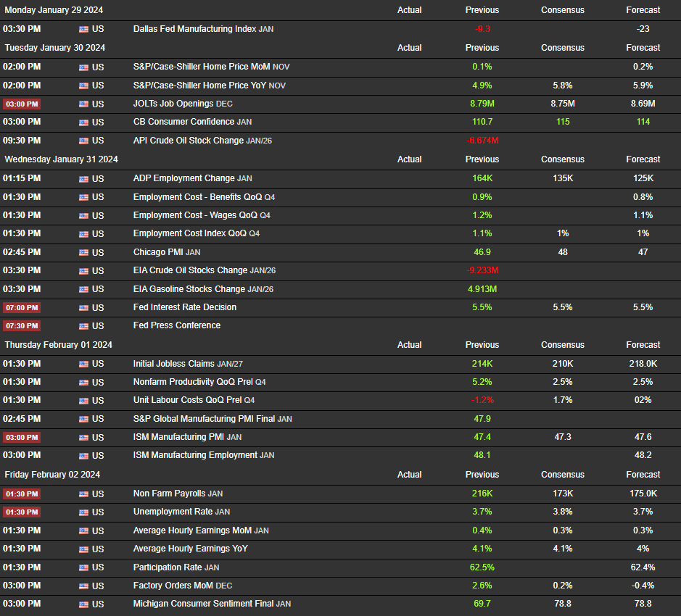The image size is (681, 616).
Task: Click previous value 8.79M for JOLTs Job Openings
Action: point(482,104)
